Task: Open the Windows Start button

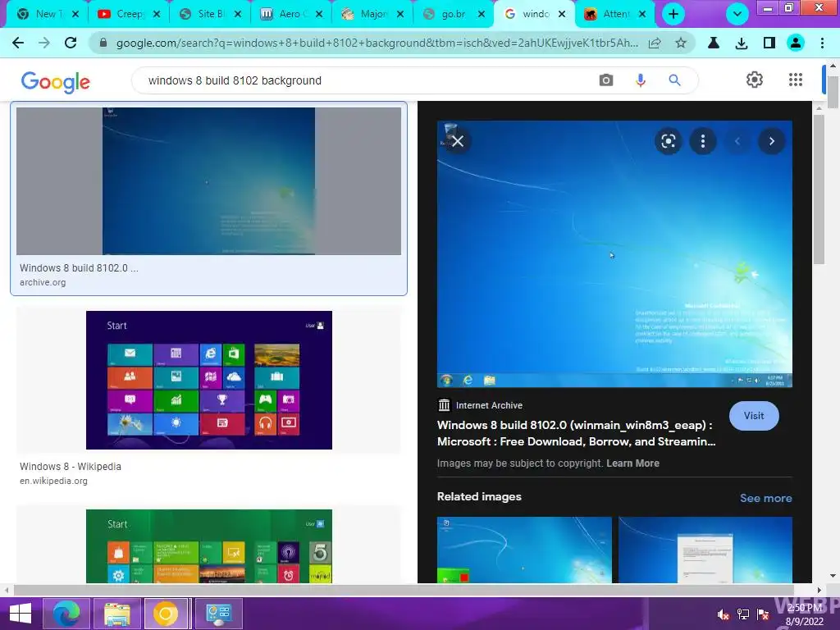Action: 20,614
